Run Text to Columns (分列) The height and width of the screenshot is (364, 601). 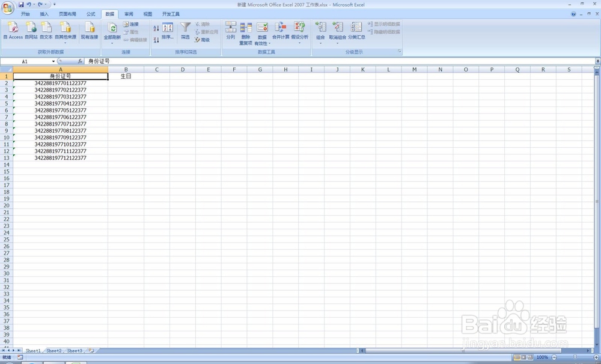(x=230, y=31)
